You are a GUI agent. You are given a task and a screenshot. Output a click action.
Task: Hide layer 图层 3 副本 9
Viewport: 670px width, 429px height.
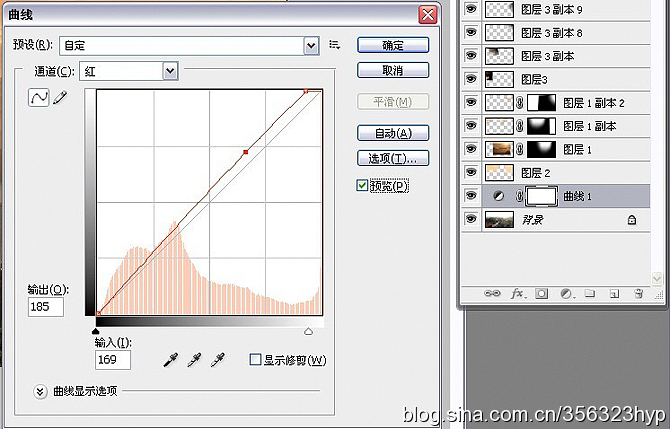pyautogui.click(x=471, y=9)
